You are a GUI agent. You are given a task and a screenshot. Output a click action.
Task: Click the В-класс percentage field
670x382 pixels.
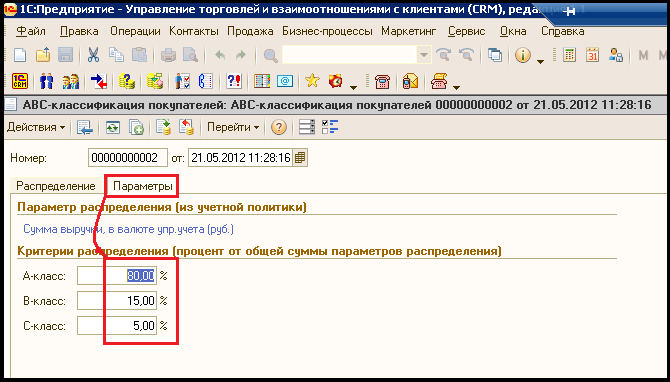[117, 301]
